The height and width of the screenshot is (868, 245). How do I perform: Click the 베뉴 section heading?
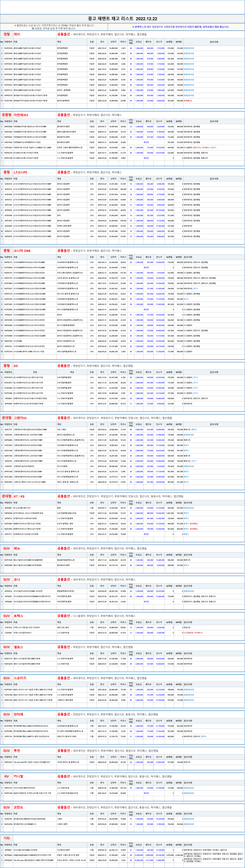tap(17, 549)
